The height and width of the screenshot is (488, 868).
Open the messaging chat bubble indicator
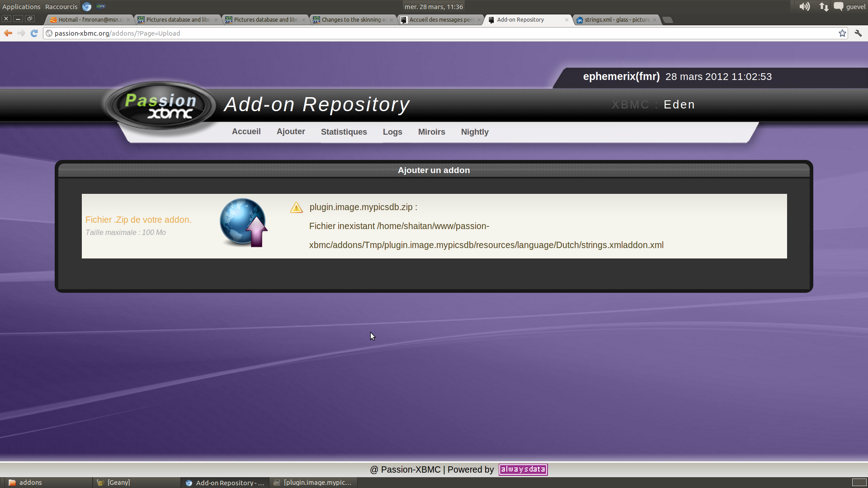pos(839,6)
